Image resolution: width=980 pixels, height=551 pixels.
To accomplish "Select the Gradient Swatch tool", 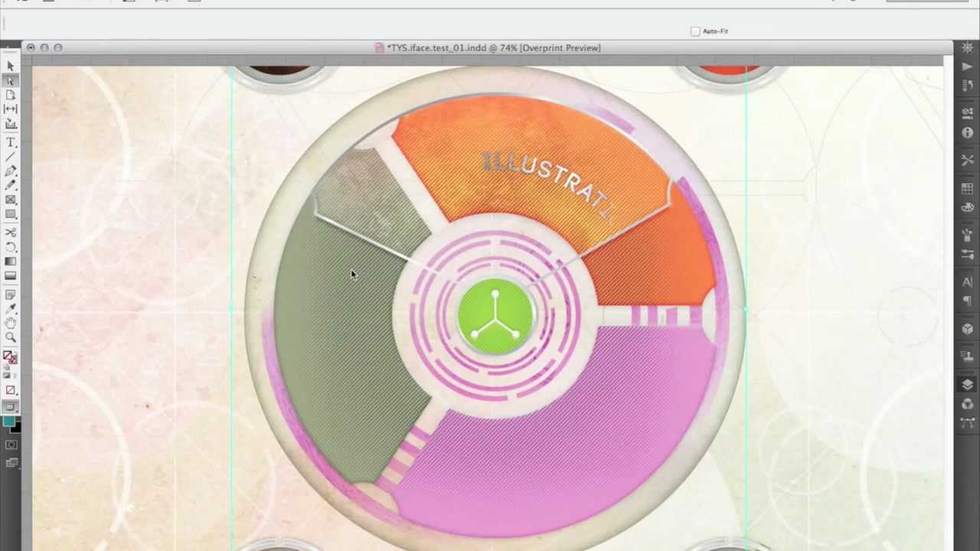I will pos(11,262).
